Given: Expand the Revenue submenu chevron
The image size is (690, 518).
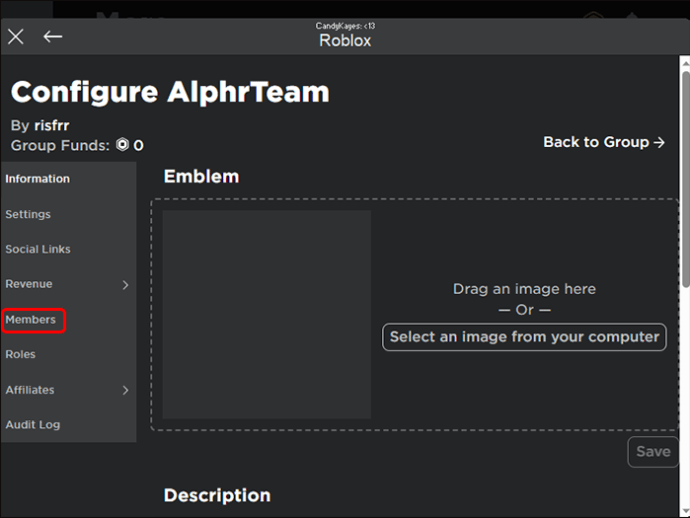Looking at the screenshot, I should click(x=125, y=285).
